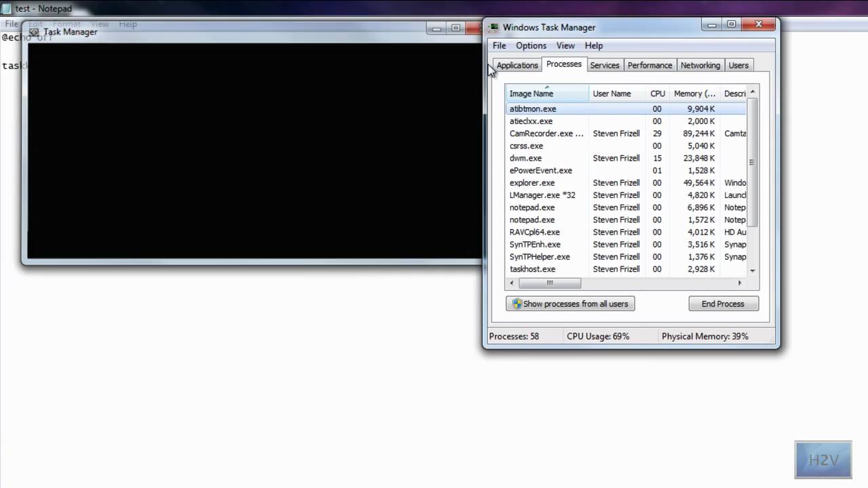Sort by Image Name column header
Screen dimensions: 868x488
click(547, 94)
